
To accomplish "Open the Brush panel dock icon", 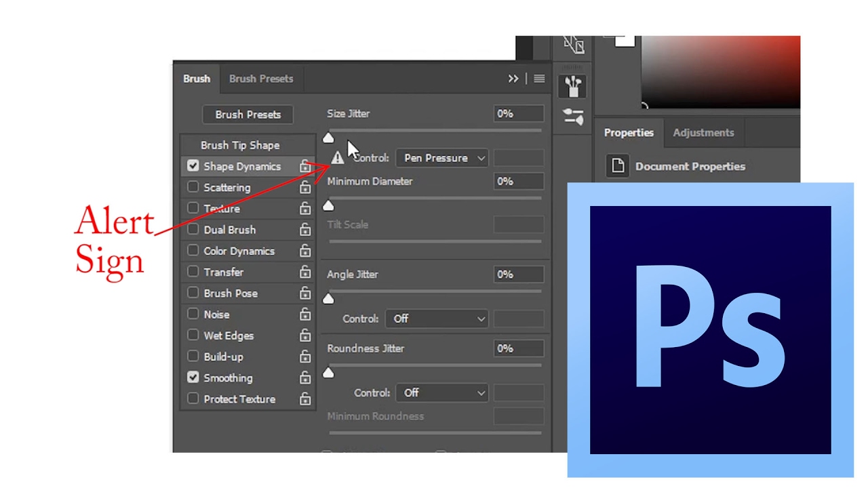I will click(x=573, y=86).
